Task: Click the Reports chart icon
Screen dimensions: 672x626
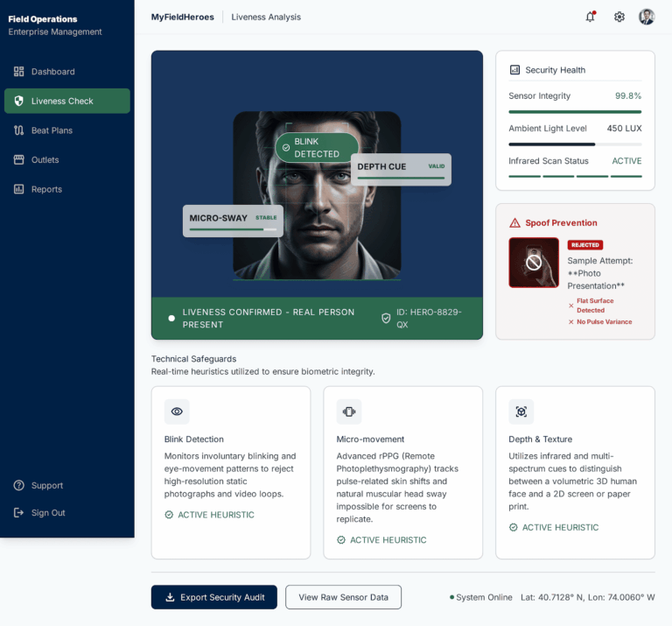Action: (19, 189)
